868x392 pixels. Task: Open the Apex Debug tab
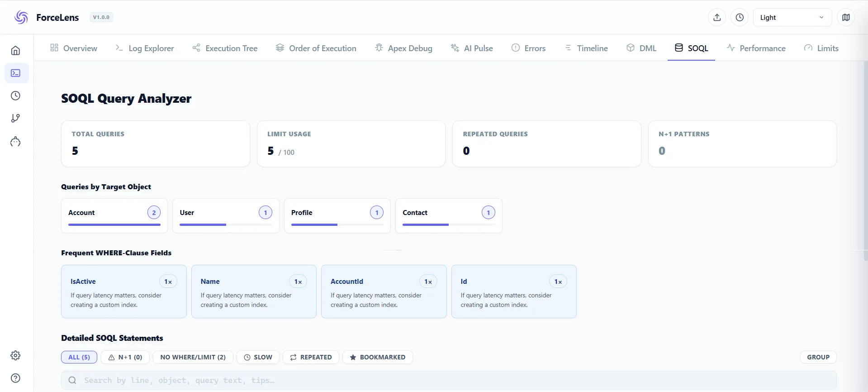click(403, 48)
